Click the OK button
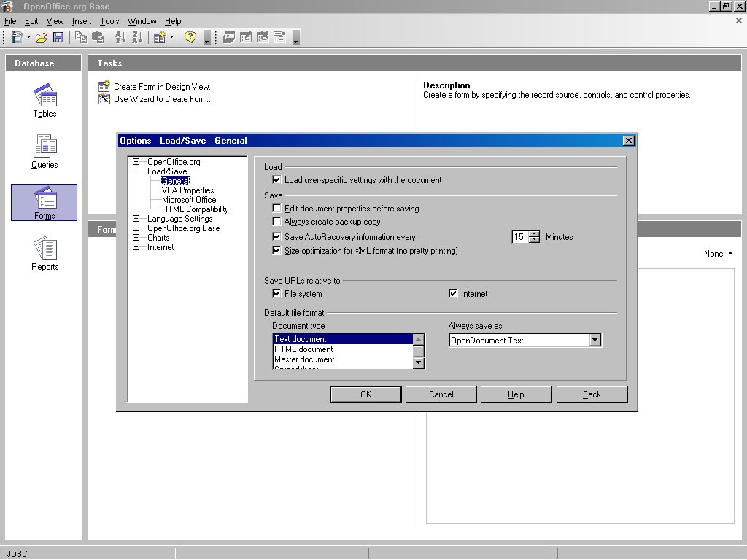747x560 pixels. click(365, 394)
